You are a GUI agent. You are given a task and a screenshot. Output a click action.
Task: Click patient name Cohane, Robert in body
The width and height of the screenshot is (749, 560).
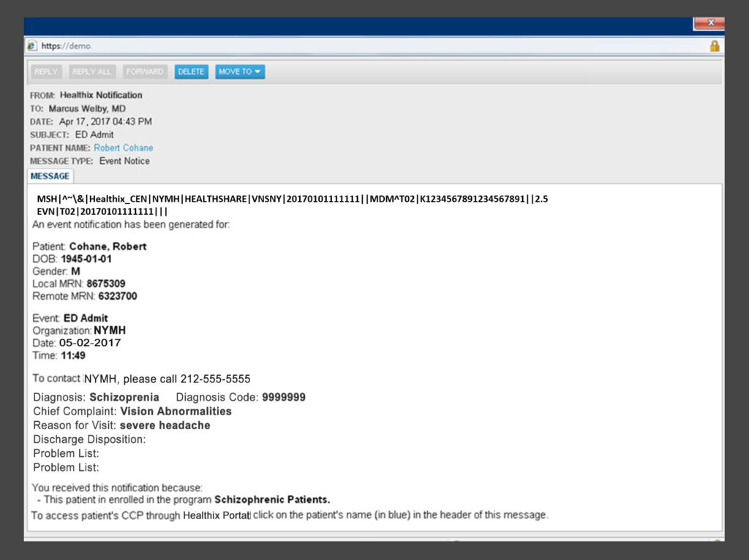tap(108, 246)
